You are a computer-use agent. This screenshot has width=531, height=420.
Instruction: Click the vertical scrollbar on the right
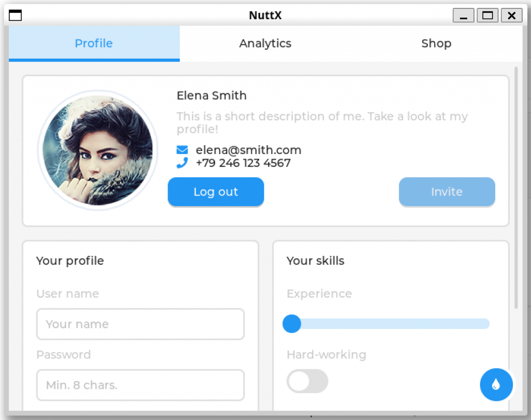516,187
